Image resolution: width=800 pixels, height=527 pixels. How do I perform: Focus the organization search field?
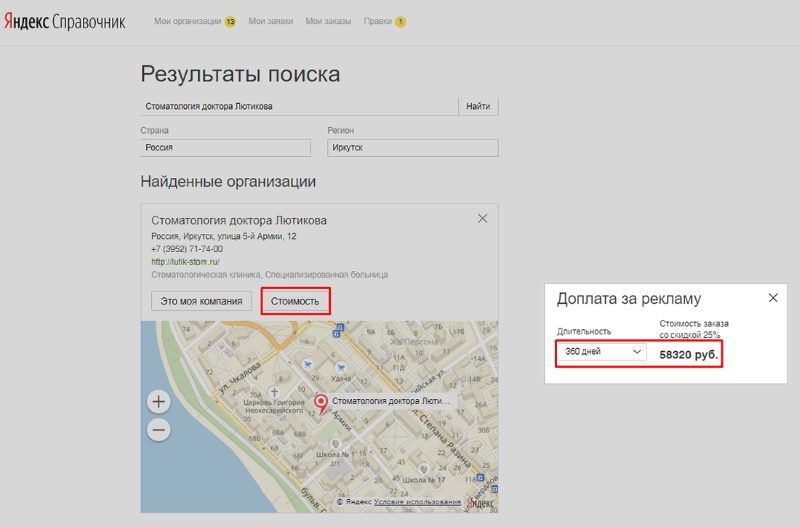point(299,106)
